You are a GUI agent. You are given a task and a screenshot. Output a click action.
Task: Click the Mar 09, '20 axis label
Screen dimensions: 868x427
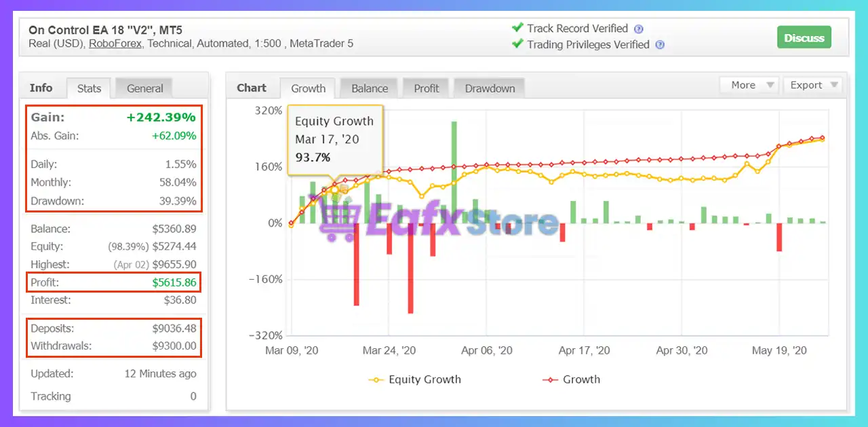[x=292, y=350]
